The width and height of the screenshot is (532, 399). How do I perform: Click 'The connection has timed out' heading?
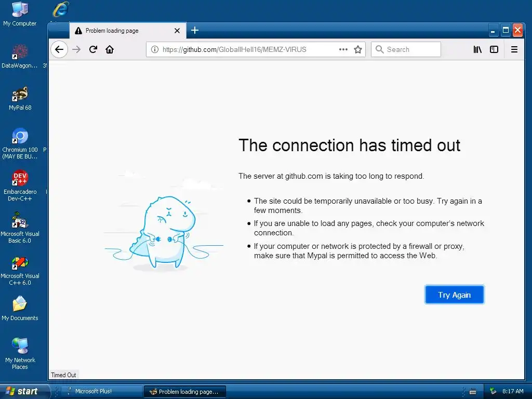[350, 145]
